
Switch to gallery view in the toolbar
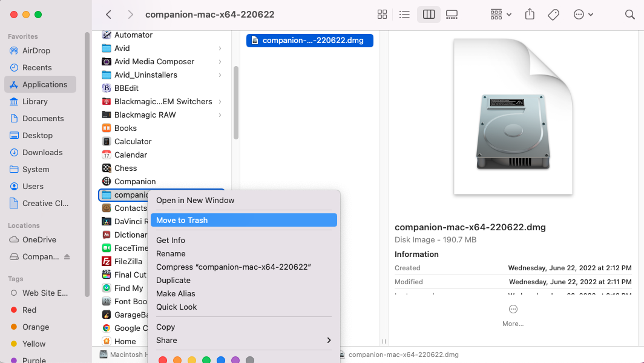pyautogui.click(x=452, y=14)
